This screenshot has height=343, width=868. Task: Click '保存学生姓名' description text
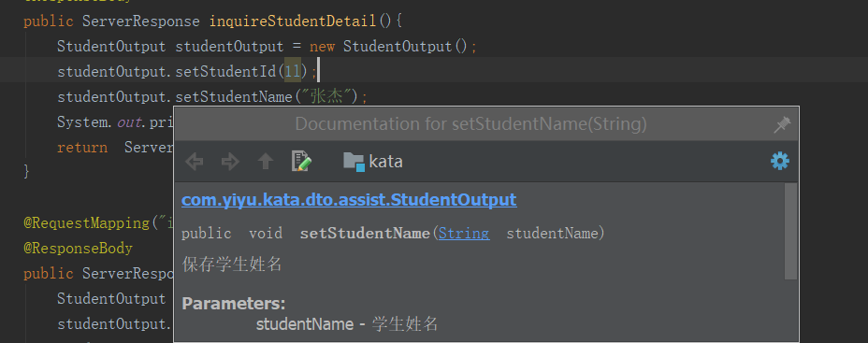(x=232, y=264)
